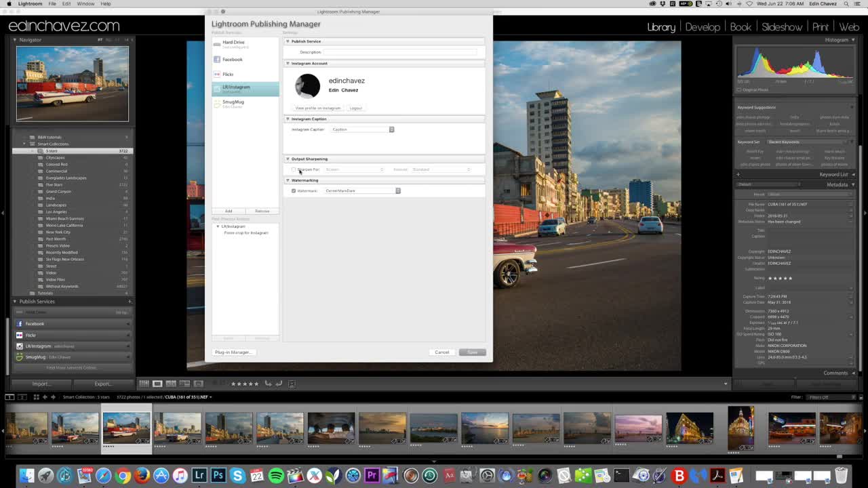
Task: Click Logout button in Instagram Account
Action: pyautogui.click(x=356, y=108)
